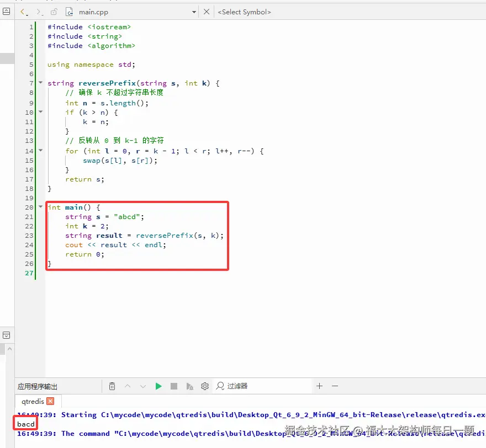Re-run the application with green play button
486x448 pixels.
tap(159, 386)
